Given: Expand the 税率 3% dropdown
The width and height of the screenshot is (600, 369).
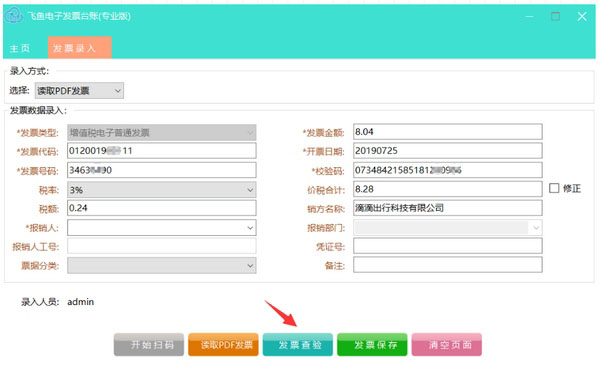Looking at the screenshot, I should tap(161, 190).
